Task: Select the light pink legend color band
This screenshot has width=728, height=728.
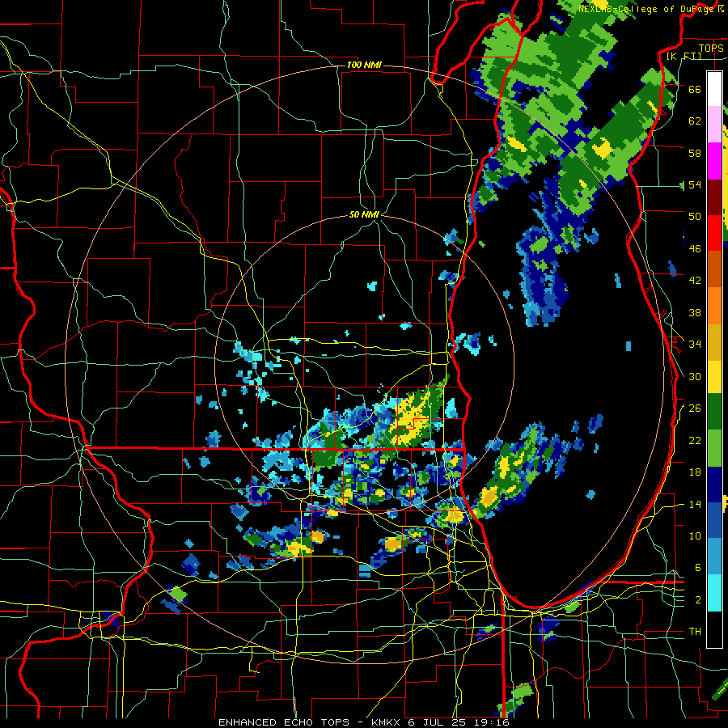Action: pyautogui.click(x=714, y=125)
